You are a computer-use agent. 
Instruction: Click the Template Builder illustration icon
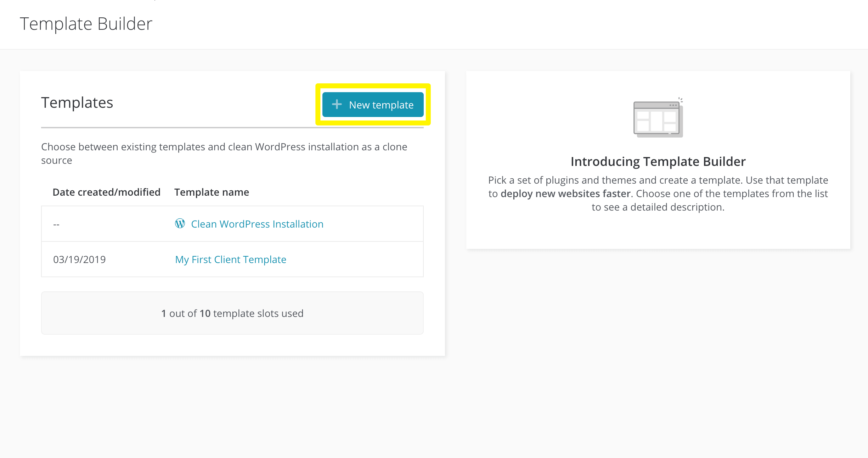point(658,118)
